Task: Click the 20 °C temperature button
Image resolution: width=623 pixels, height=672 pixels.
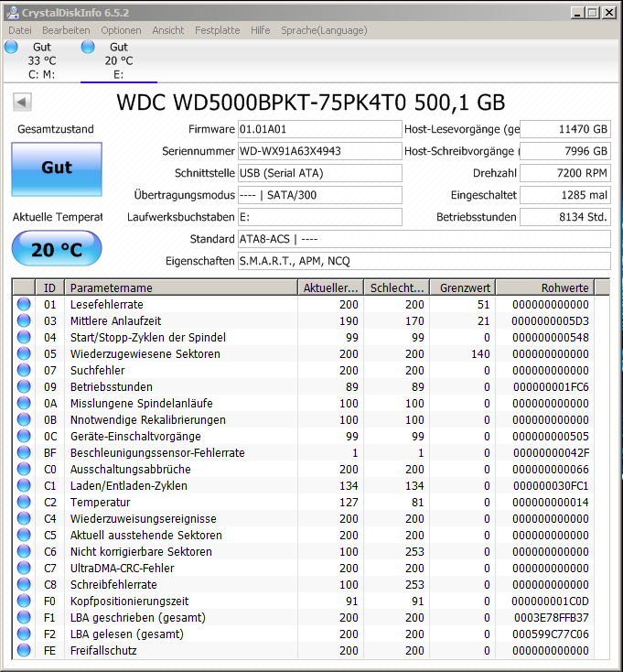Action: click(x=57, y=248)
